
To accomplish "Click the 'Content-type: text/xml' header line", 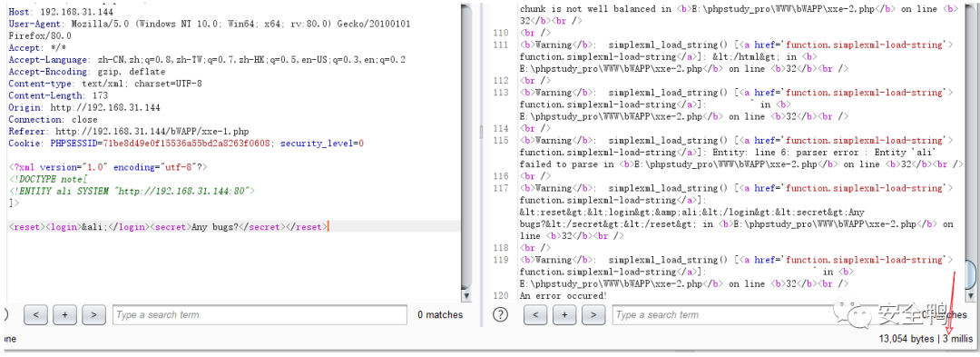I will [x=105, y=84].
